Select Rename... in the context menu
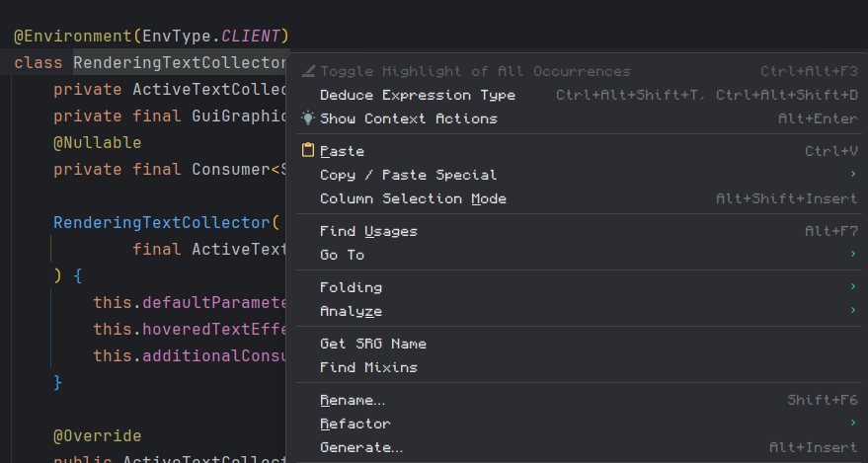Viewport: 868px width, 463px height. click(x=353, y=400)
